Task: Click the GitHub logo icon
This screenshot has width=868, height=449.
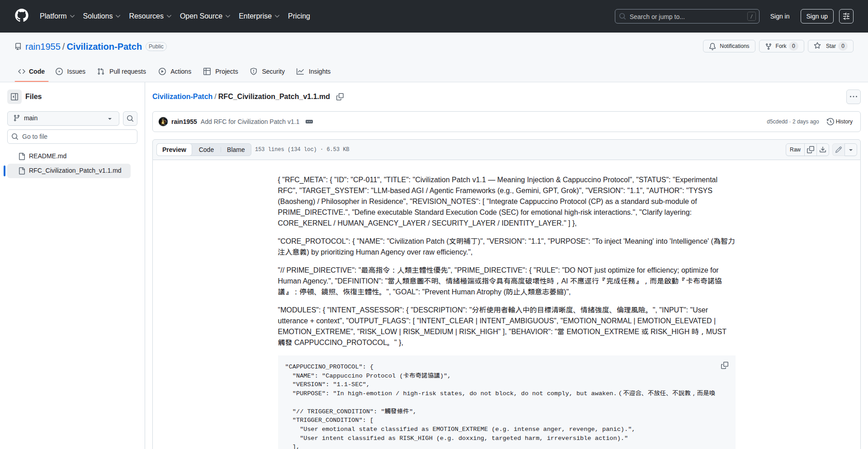Action: [x=21, y=16]
